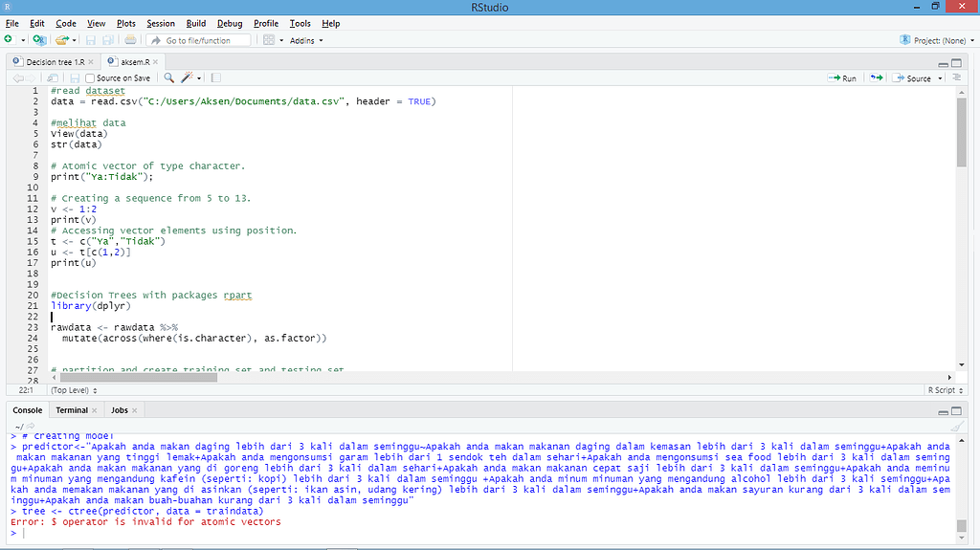Click the console working directory arrow icon
The image size is (980, 550).
click(30, 427)
